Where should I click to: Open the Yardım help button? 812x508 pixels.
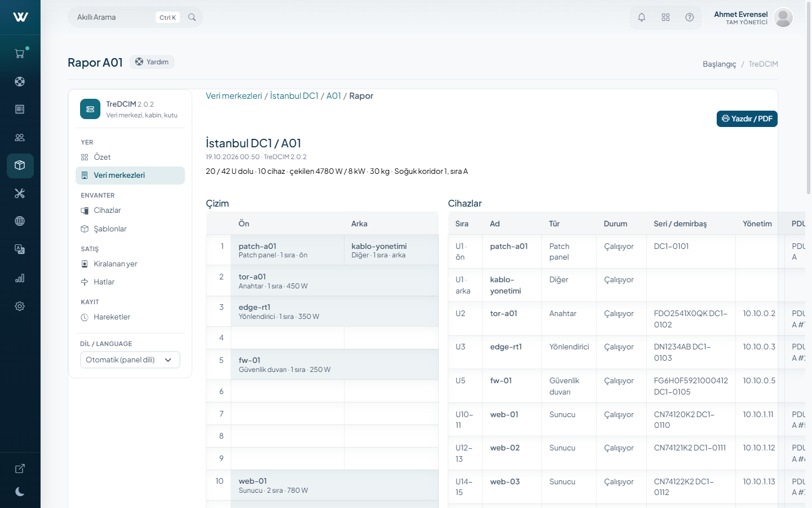(x=152, y=62)
